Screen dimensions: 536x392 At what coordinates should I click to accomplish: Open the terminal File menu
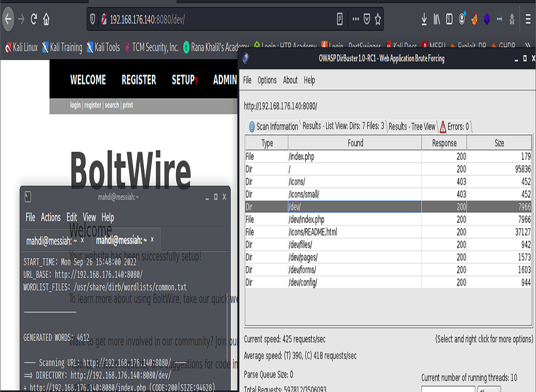(30, 217)
